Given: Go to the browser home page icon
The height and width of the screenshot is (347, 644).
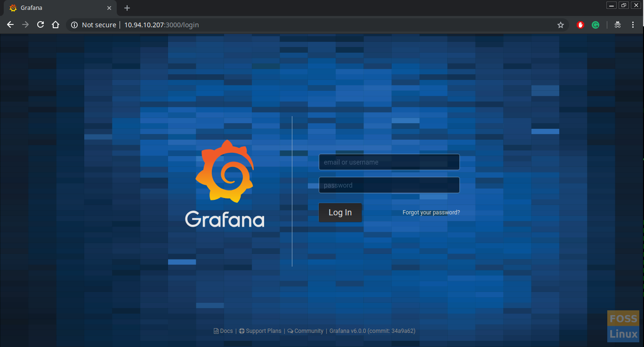Looking at the screenshot, I should point(56,25).
